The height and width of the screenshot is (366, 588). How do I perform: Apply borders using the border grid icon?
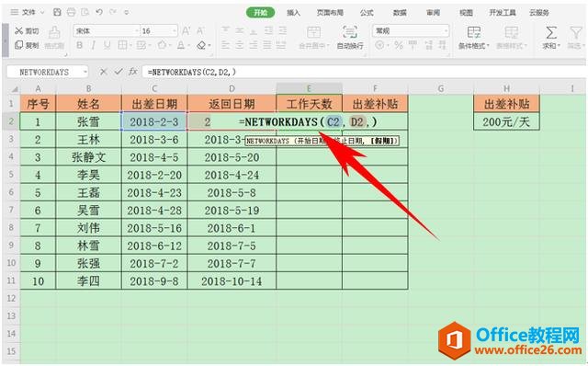(122, 45)
